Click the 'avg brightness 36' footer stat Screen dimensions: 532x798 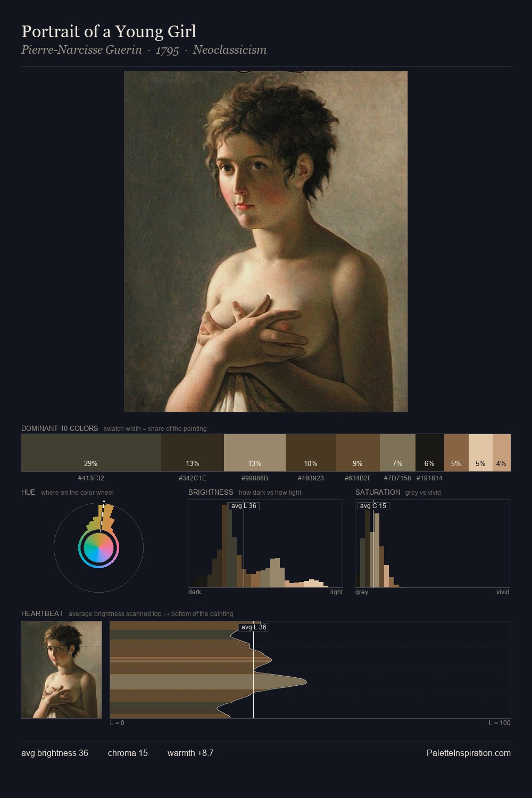click(x=55, y=753)
